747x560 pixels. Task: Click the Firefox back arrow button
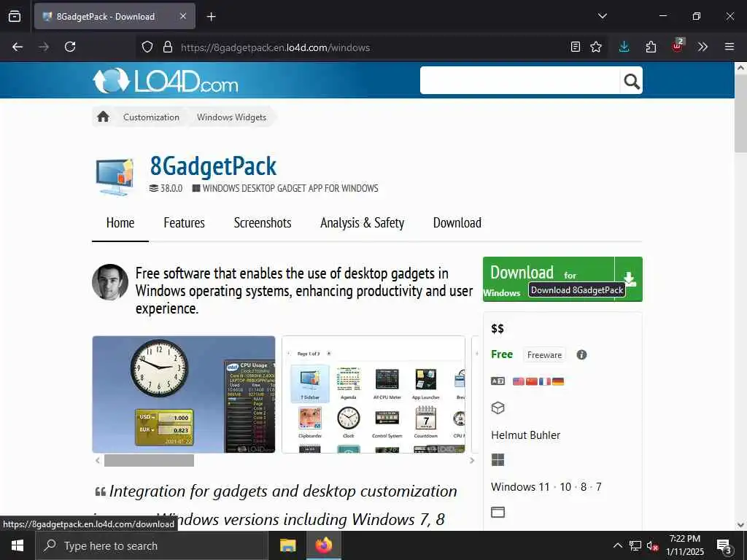click(18, 47)
